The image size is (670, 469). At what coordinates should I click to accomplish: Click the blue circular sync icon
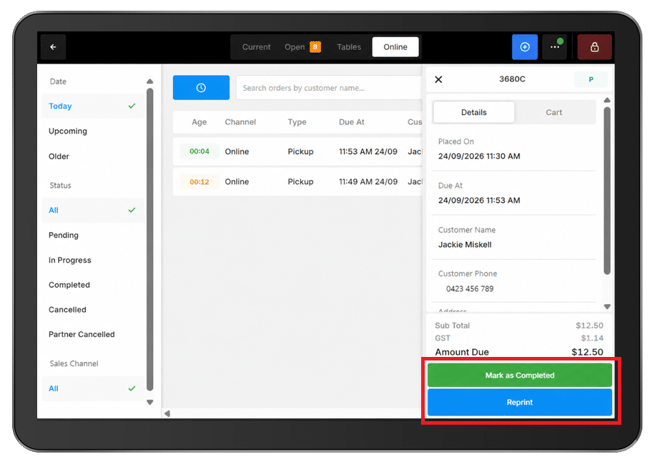pos(525,47)
